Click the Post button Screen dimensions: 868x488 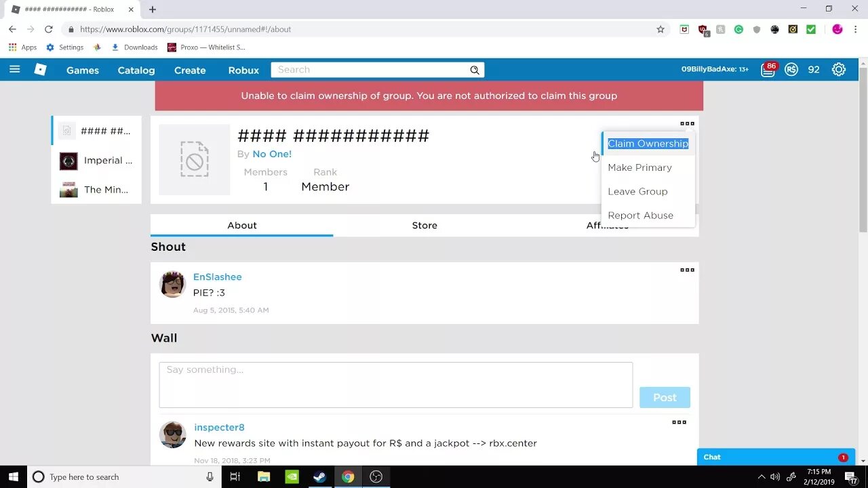(665, 397)
